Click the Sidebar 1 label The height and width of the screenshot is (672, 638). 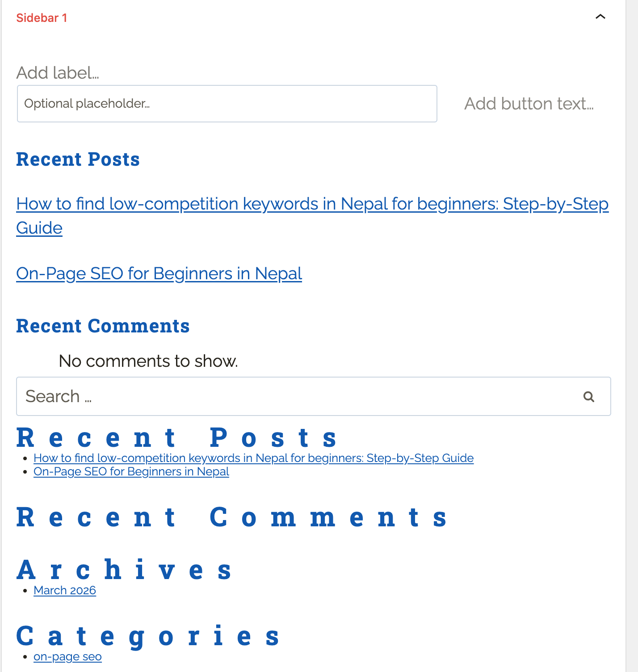[x=42, y=18]
